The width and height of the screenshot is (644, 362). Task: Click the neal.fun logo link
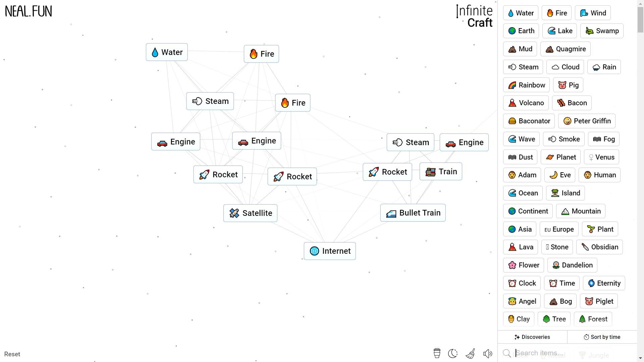28,11
